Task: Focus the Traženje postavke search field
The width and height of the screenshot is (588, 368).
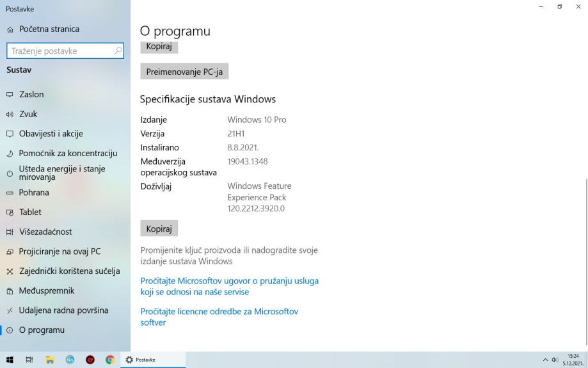Action: point(65,51)
